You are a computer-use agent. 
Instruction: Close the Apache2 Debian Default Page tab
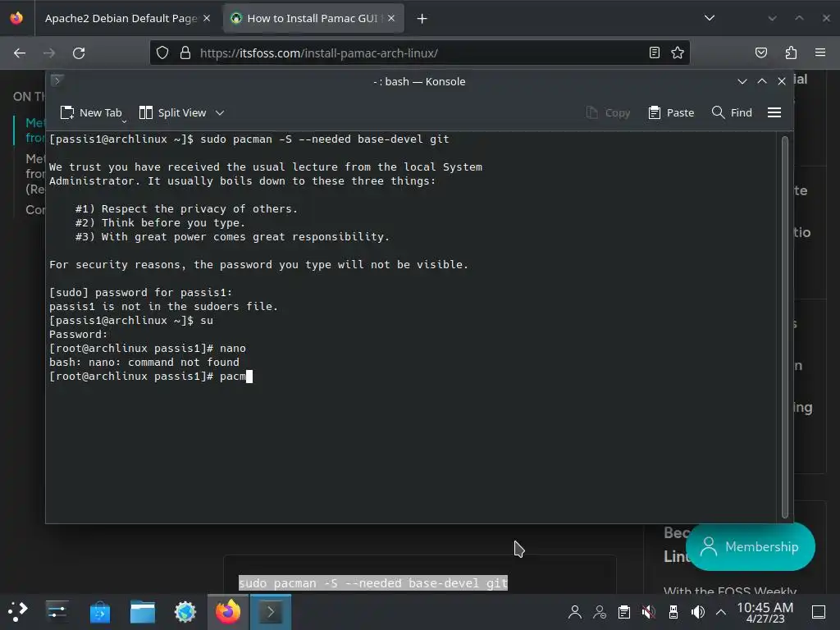(x=207, y=18)
